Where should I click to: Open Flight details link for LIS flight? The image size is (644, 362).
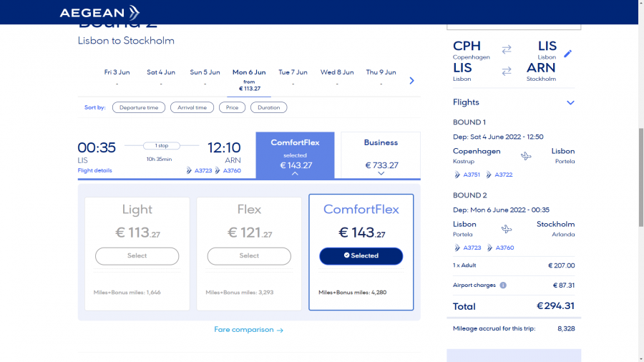click(x=94, y=170)
